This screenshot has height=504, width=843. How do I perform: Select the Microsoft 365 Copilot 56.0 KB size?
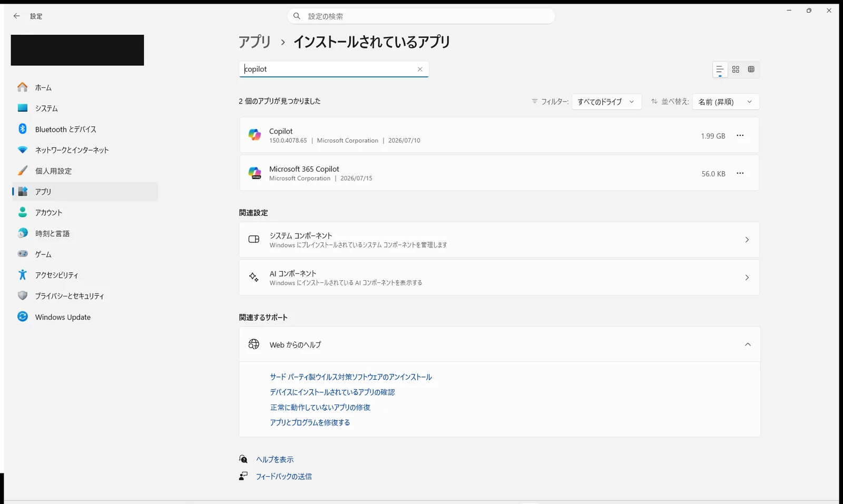click(x=713, y=174)
